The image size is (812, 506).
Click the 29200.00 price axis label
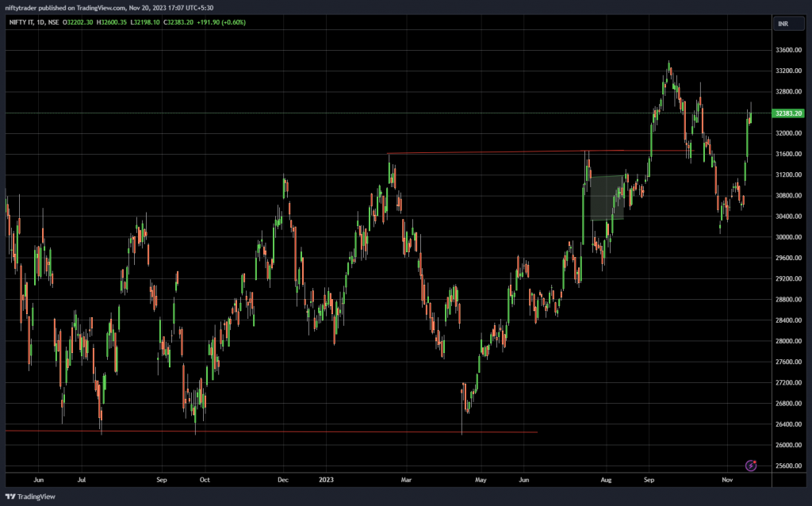[x=788, y=278]
